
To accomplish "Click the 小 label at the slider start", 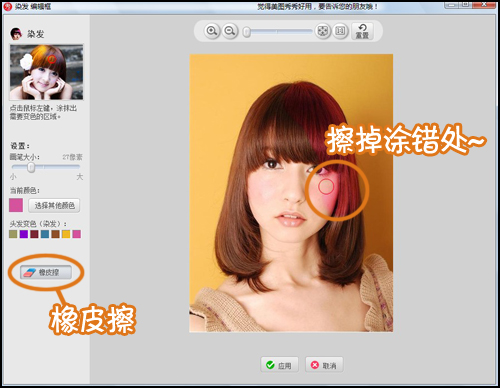I will (x=13, y=177).
